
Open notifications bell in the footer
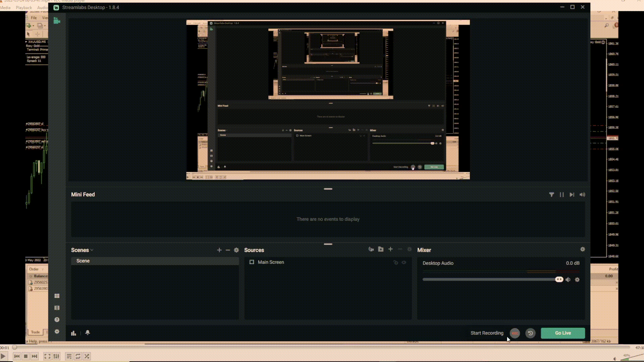click(x=88, y=333)
